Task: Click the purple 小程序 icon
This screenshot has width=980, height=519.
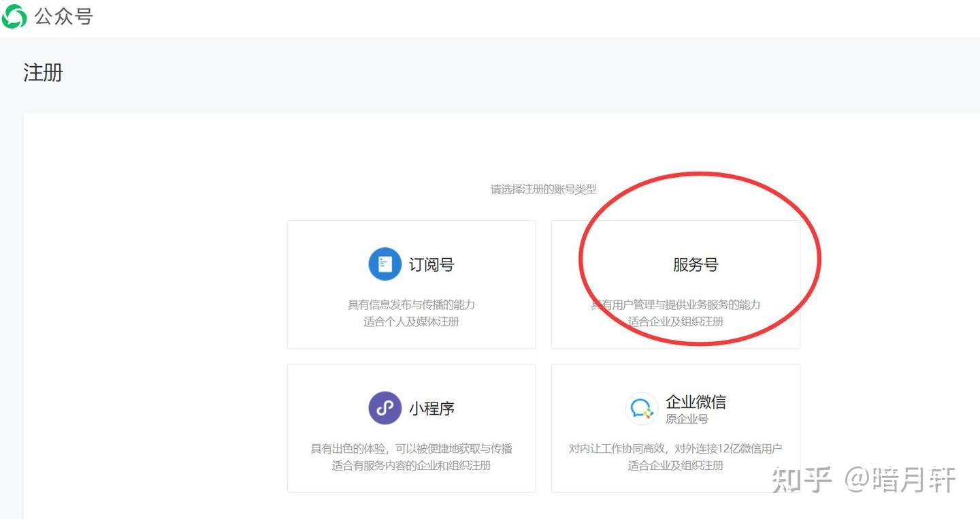Action: pyautogui.click(x=385, y=408)
